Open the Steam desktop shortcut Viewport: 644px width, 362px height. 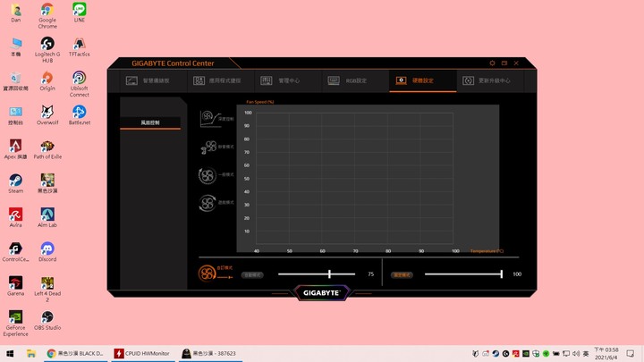[x=15, y=183]
